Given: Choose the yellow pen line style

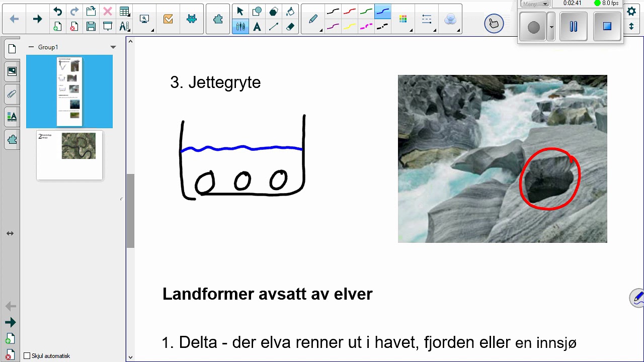Looking at the screenshot, I should [x=349, y=27].
